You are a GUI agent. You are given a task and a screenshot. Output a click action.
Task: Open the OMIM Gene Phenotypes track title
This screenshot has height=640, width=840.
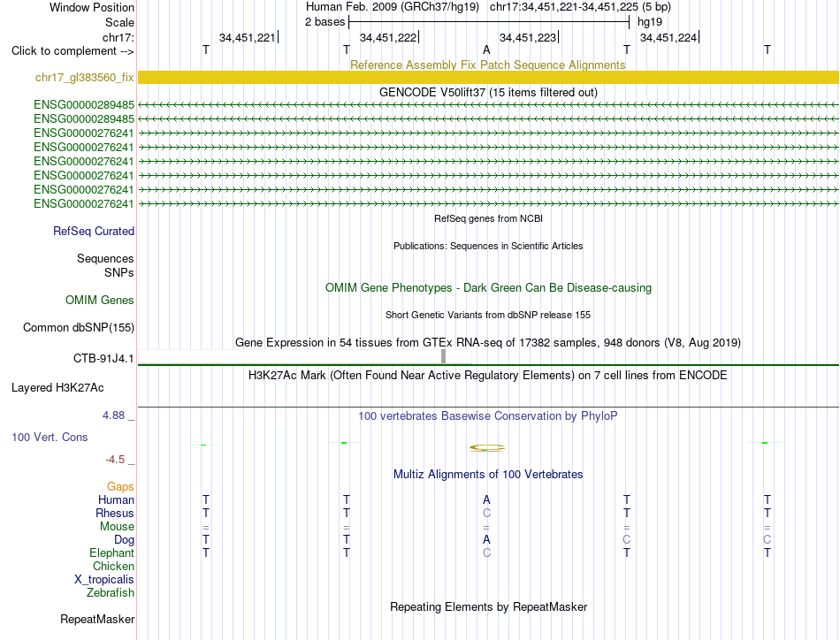pyautogui.click(x=488, y=287)
